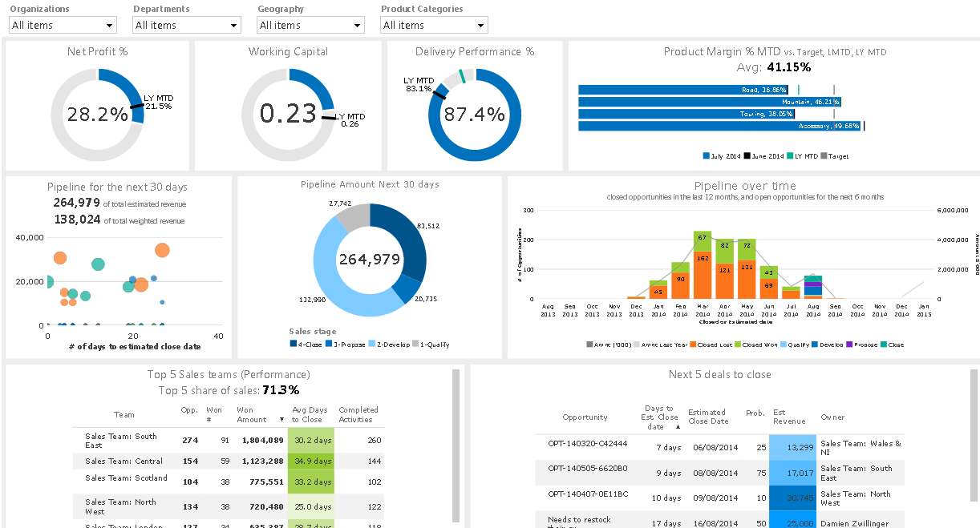Select the June 2014 legend swatch

747,156
